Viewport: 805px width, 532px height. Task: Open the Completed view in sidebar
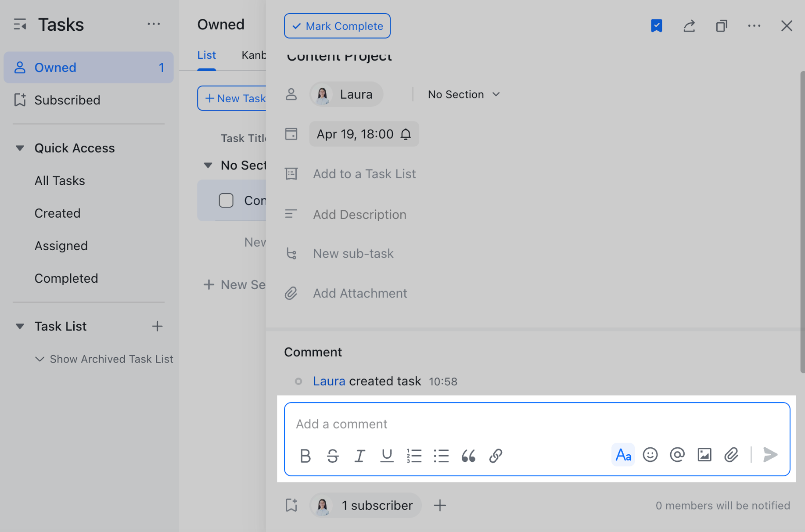tap(66, 278)
